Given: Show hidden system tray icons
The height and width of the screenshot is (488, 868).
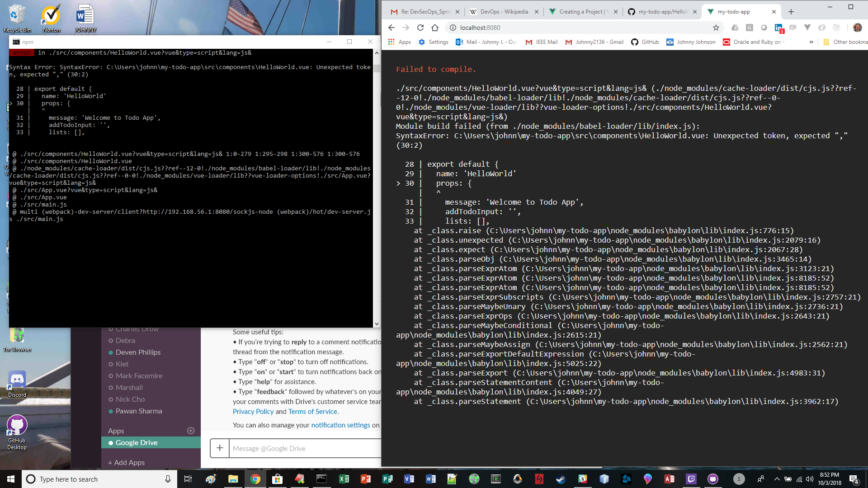Looking at the screenshot, I should (777, 479).
